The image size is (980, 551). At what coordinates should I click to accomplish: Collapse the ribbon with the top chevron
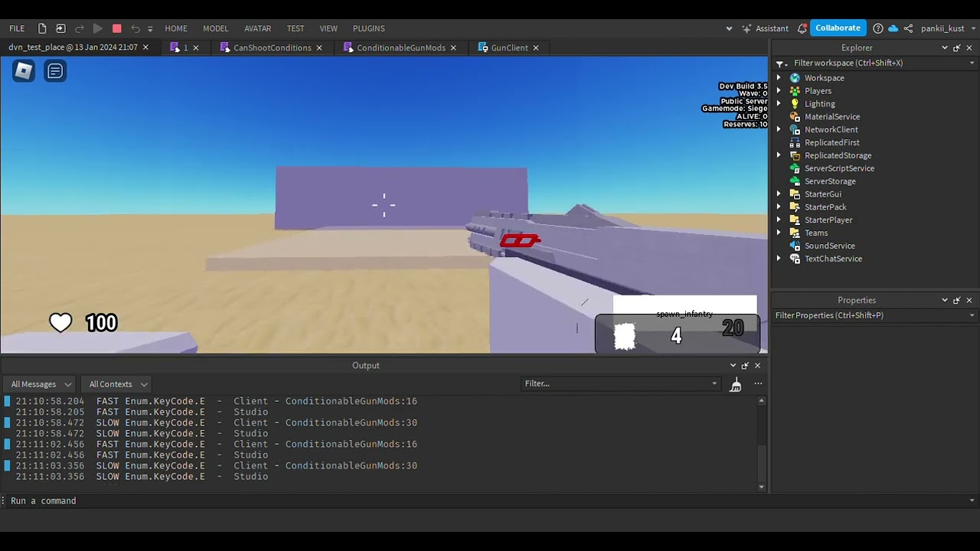click(729, 28)
